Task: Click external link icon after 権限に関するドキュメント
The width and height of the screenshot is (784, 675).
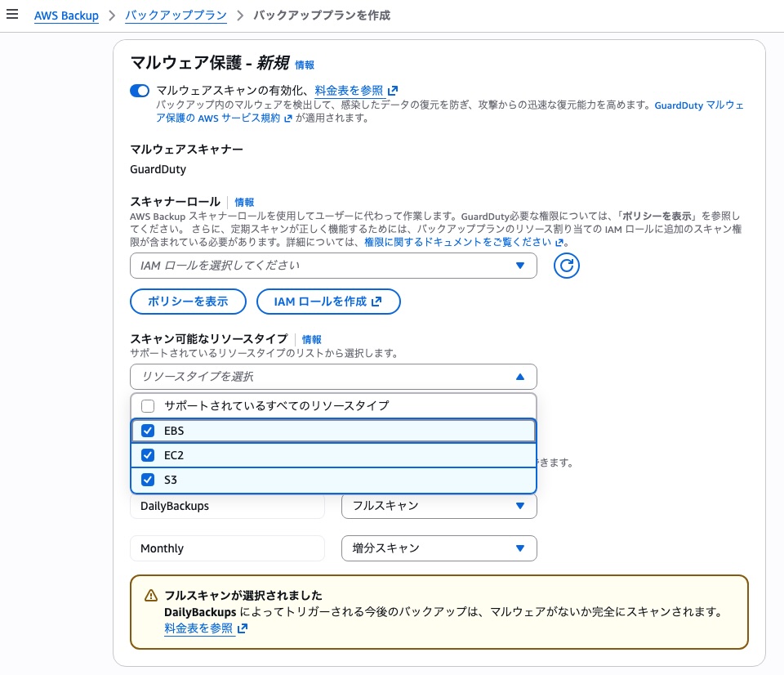Action: (x=559, y=243)
